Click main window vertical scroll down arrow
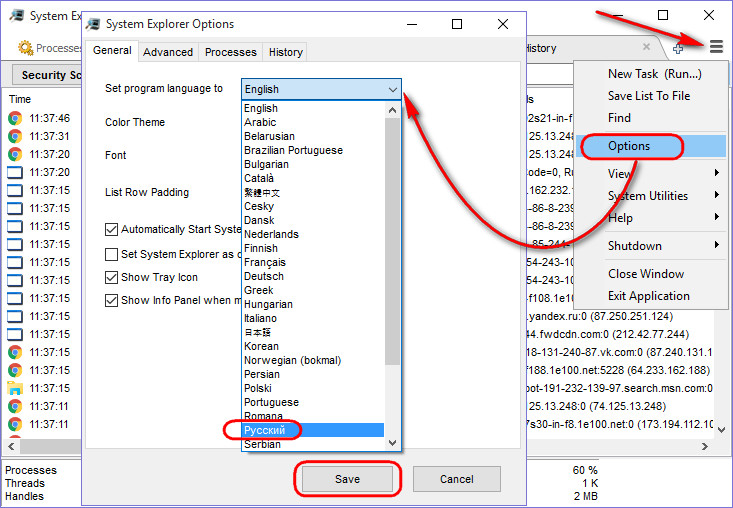 pyautogui.click(x=721, y=430)
